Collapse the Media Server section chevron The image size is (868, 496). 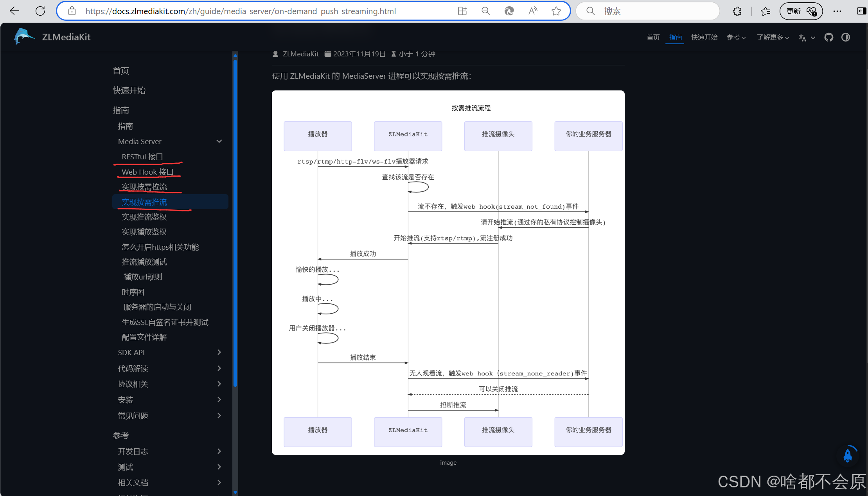coord(219,141)
